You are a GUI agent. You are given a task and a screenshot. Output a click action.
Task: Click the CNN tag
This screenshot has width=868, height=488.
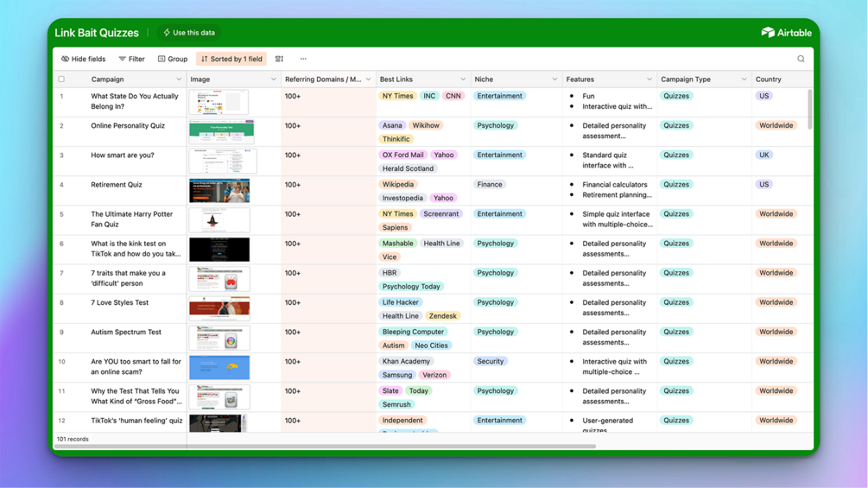tap(453, 96)
